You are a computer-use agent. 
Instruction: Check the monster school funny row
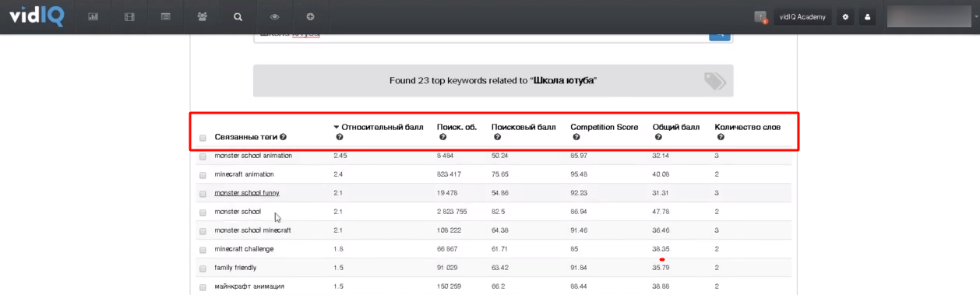pyautogui.click(x=203, y=194)
